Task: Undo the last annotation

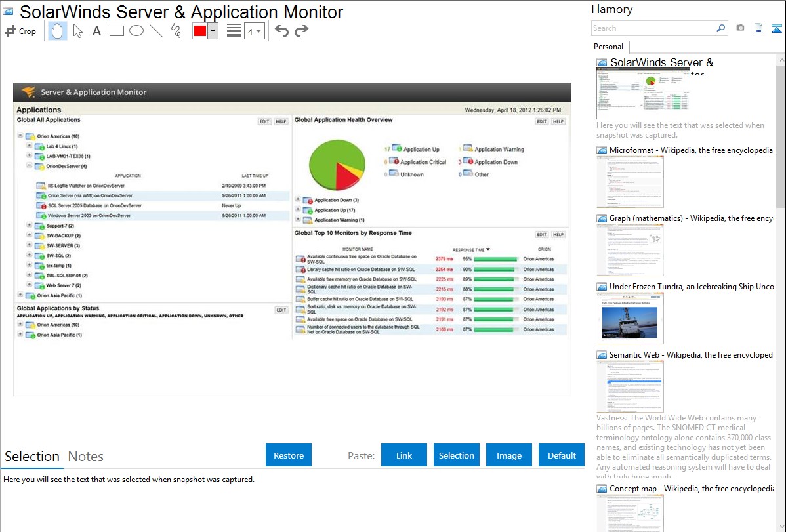Action: [x=281, y=31]
